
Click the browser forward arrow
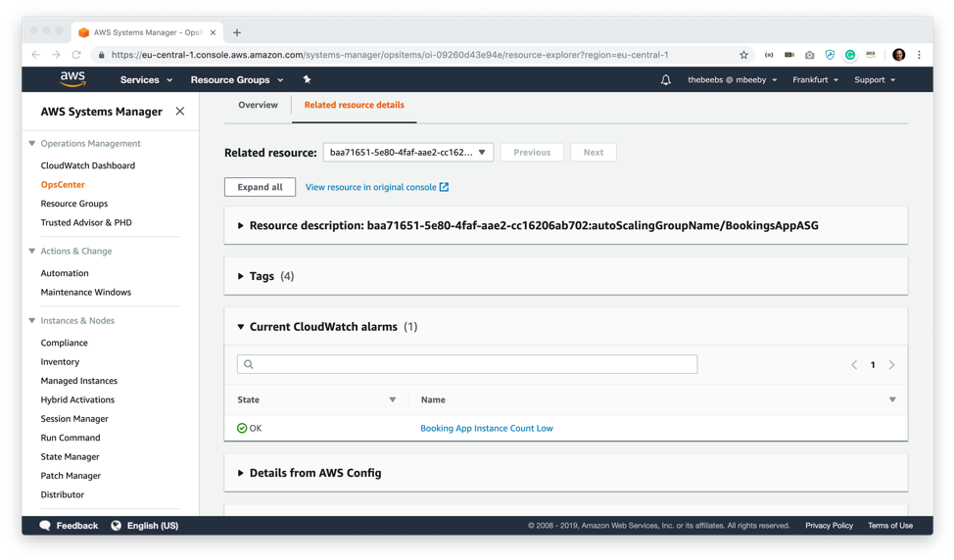[x=56, y=55]
